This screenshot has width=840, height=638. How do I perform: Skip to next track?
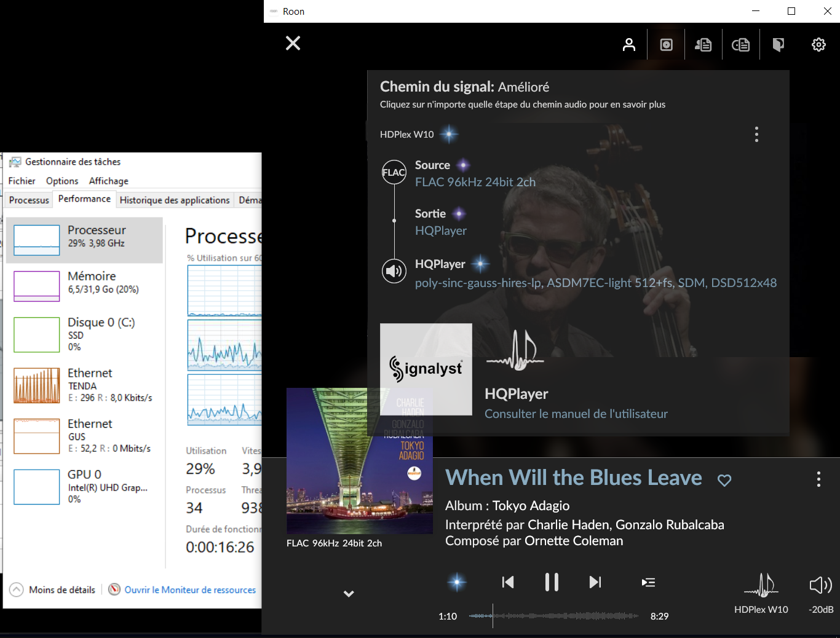(x=595, y=582)
